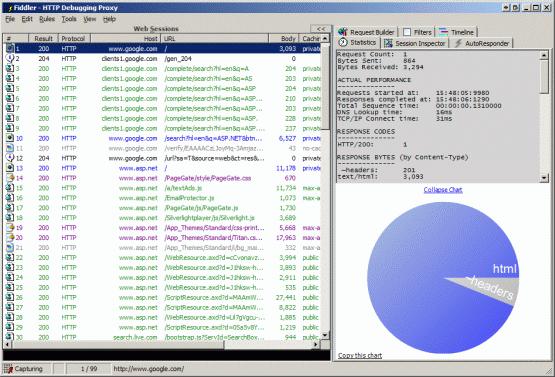Click the http://www.google.com/ status bar URL

[149, 369]
